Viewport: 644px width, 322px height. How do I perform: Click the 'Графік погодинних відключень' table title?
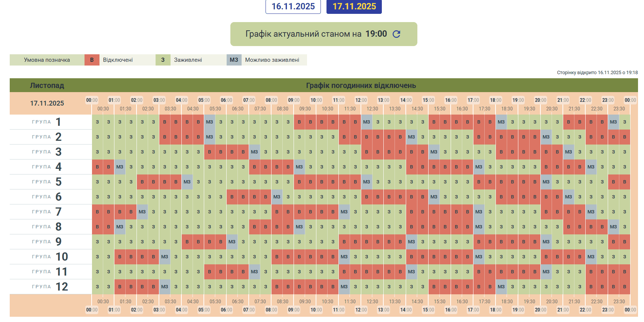361,85
